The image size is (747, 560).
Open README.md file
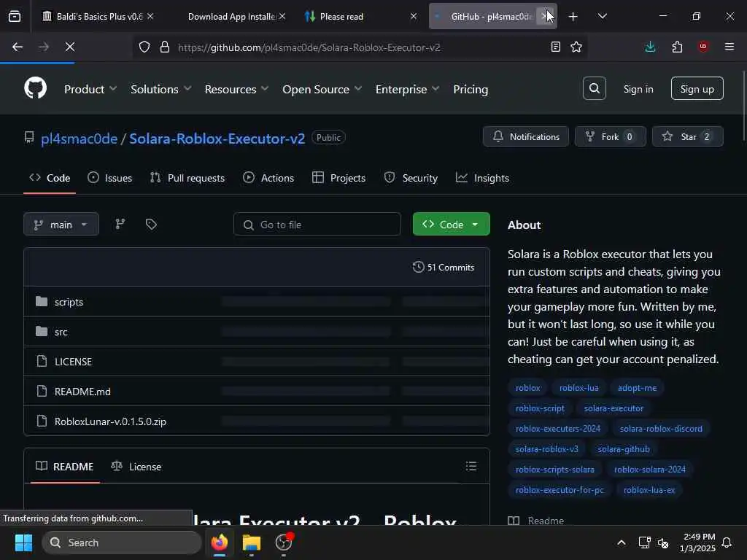click(82, 392)
